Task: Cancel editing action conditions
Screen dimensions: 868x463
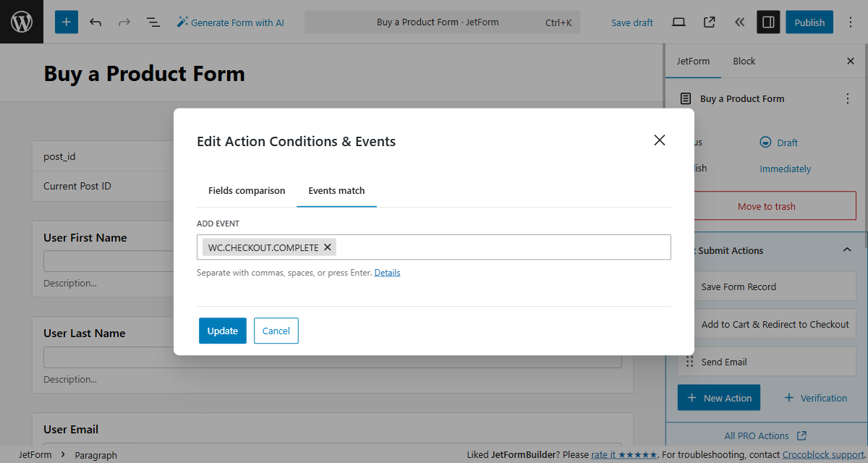Action: (x=276, y=331)
